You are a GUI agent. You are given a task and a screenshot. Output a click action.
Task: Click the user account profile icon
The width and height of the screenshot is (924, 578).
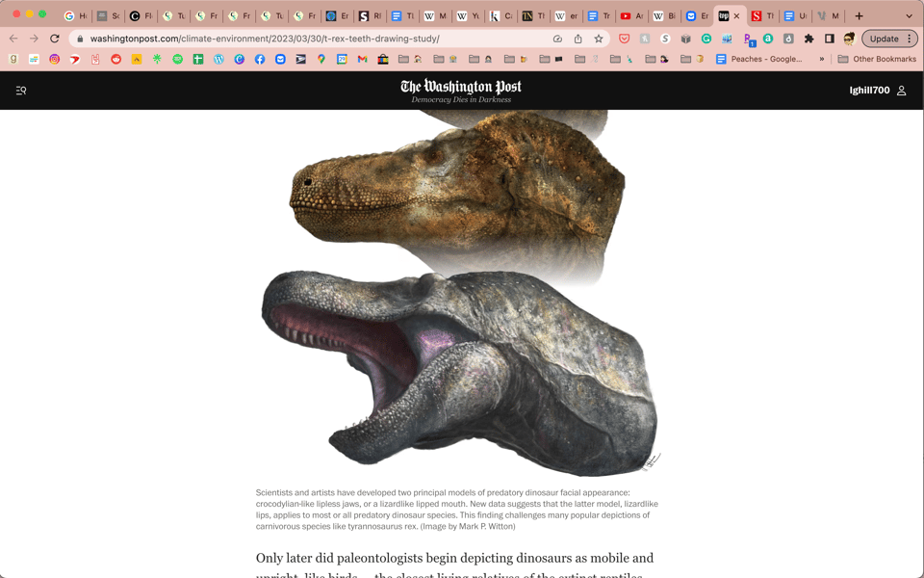(x=902, y=91)
